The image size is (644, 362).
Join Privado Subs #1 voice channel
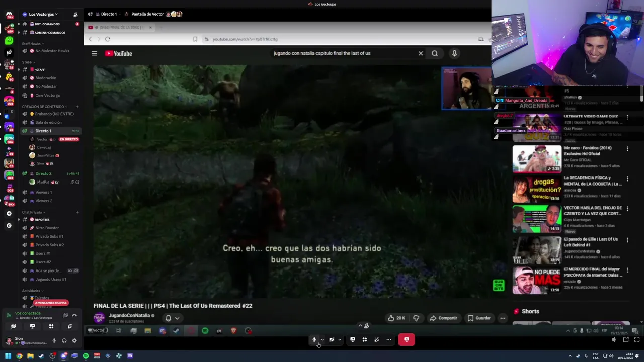pyautogui.click(x=50, y=236)
